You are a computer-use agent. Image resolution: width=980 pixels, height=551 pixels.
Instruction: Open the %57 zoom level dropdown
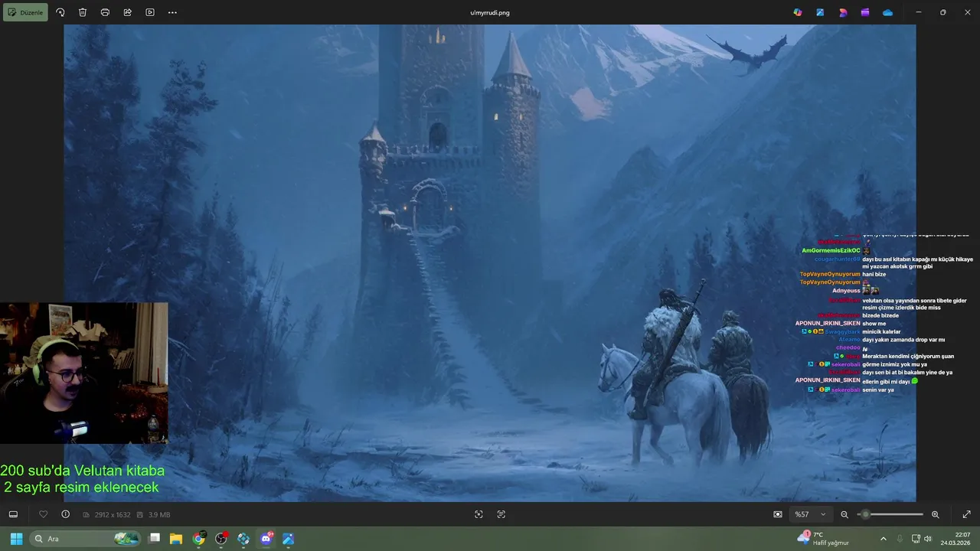[x=810, y=514]
